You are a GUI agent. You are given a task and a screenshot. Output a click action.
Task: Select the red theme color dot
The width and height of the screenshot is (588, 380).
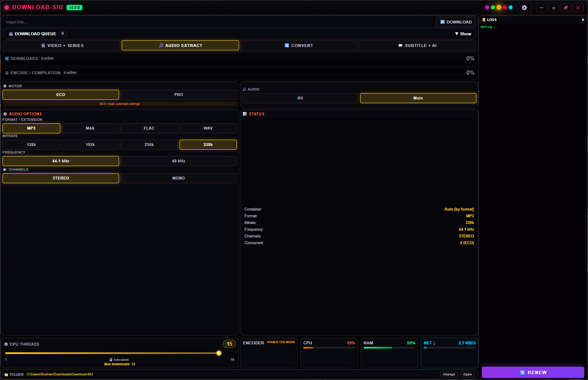coord(505,7)
